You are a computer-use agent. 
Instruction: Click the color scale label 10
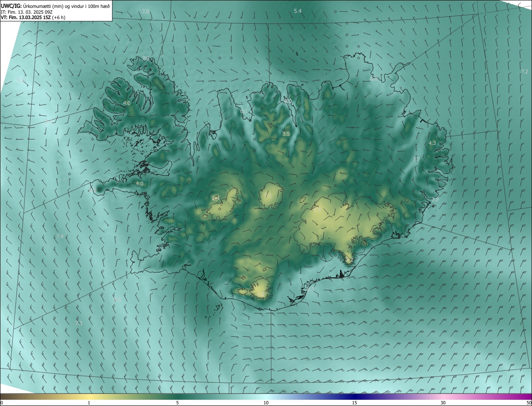point(266,403)
